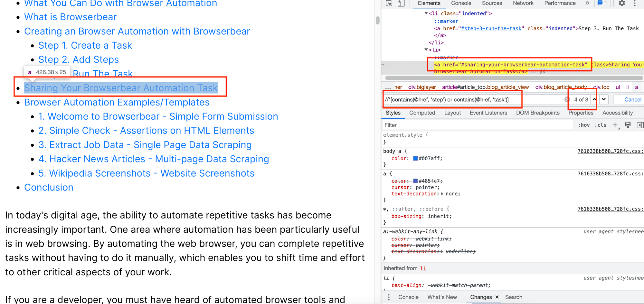This screenshot has width=644, height=304.
Task: Open 'Step 2. Add Steps' link
Action: tap(78, 60)
